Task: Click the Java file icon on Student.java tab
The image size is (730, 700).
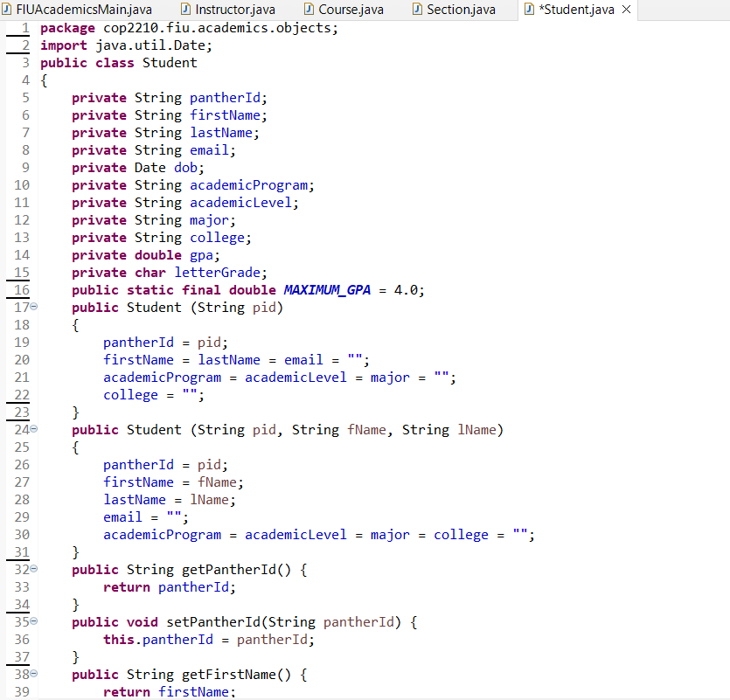Action: pos(529,10)
